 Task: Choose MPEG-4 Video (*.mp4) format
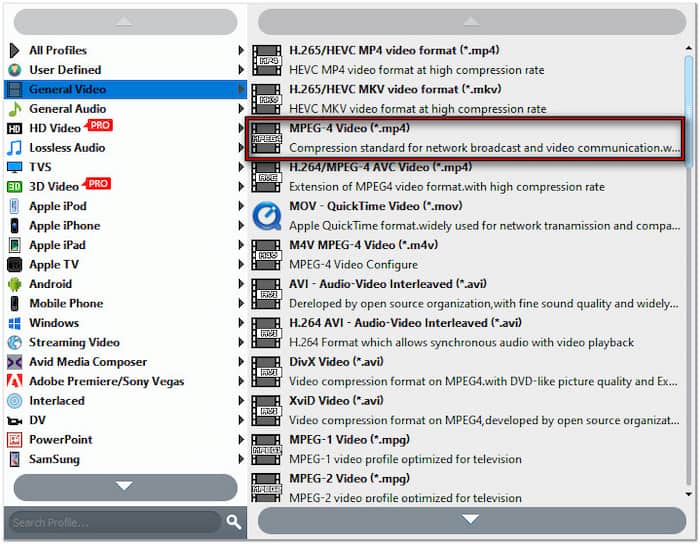click(466, 138)
